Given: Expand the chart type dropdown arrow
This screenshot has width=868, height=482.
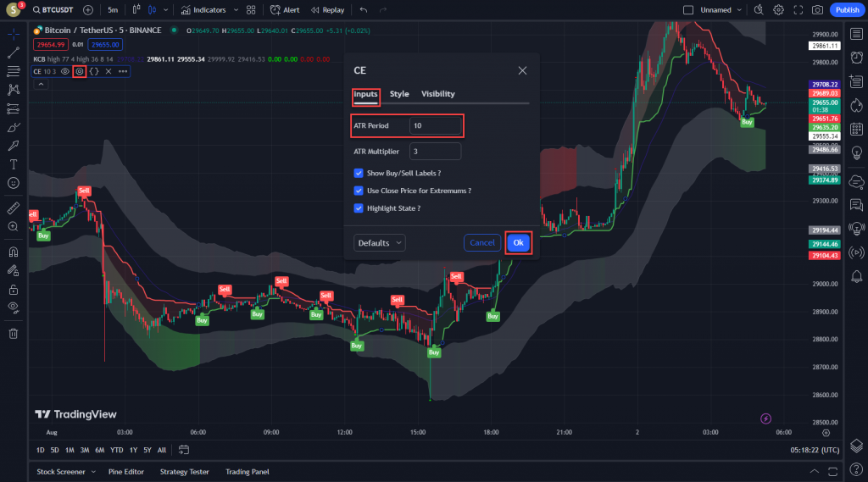Looking at the screenshot, I should 165,10.
